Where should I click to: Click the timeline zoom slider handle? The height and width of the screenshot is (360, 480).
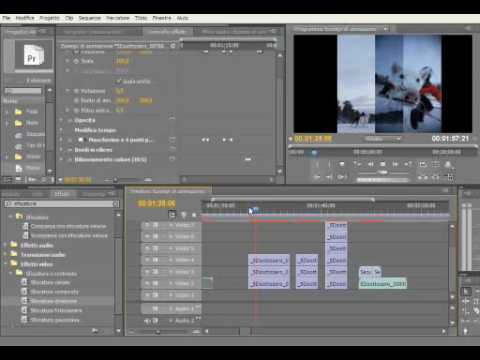(158, 332)
